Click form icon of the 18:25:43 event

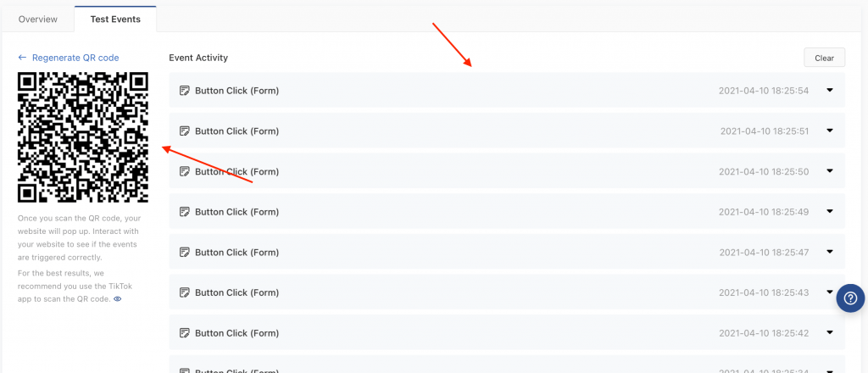pyautogui.click(x=185, y=292)
